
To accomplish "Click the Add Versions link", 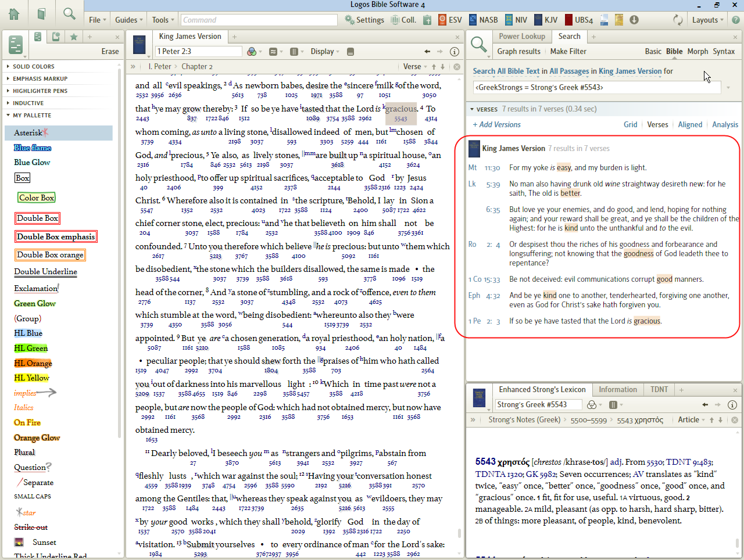I will pos(496,125).
